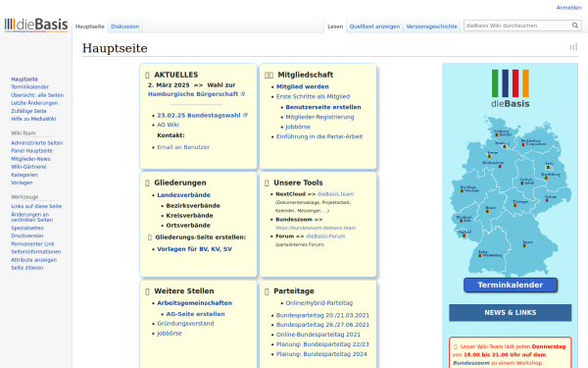Open the Quelltext anzeigen tab
Image resolution: width=588 pixels, height=368 pixels.
click(x=374, y=26)
